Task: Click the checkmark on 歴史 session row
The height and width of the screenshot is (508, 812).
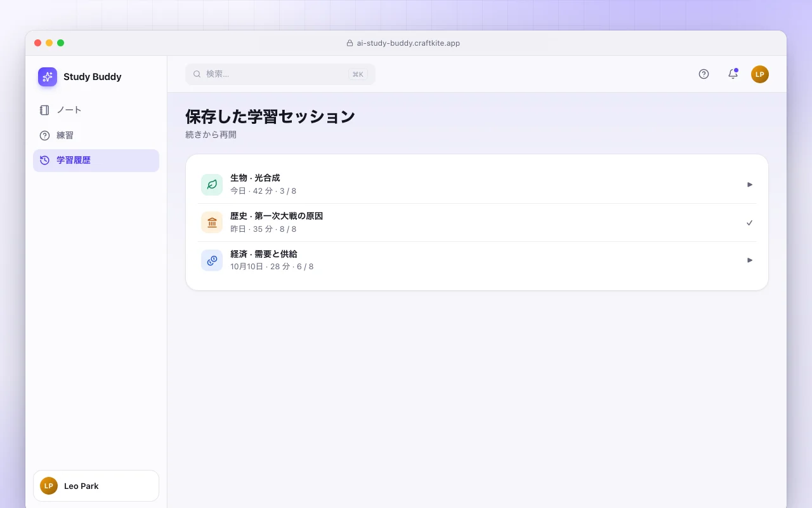Action: click(750, 223)
